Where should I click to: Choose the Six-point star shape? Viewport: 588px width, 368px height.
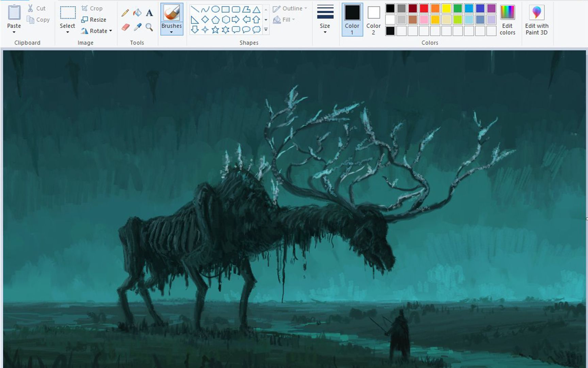(226, 30)
